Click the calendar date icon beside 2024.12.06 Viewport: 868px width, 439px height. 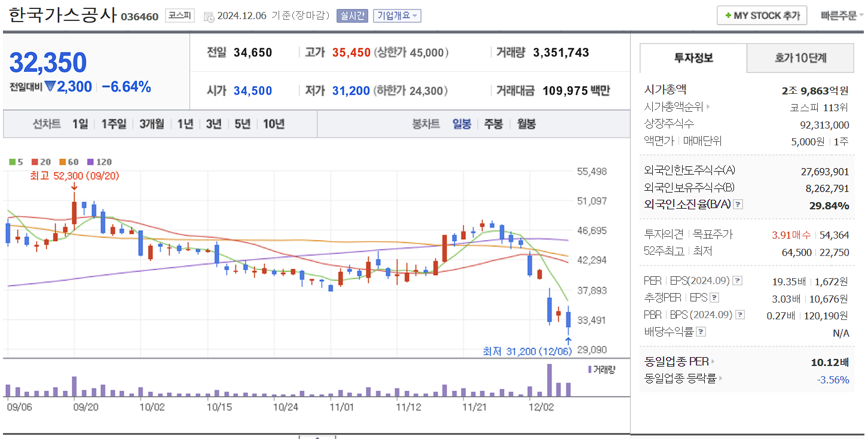click(x=209, y=16)
